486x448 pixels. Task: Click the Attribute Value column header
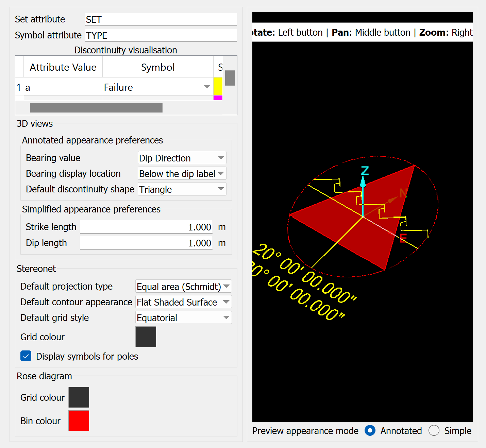tap(63, 67)
